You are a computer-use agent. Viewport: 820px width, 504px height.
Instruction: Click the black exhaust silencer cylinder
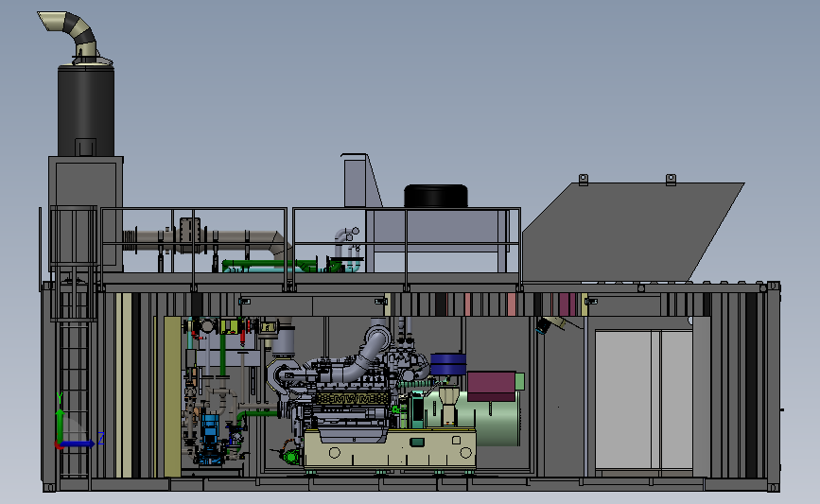(86, 110)
